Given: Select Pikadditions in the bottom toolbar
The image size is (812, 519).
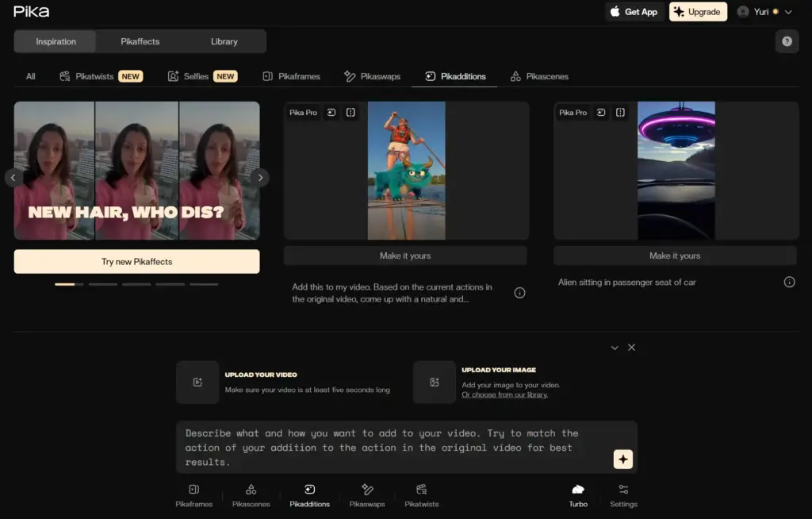Looking at the screenshot, I should (x=310, y=495).
